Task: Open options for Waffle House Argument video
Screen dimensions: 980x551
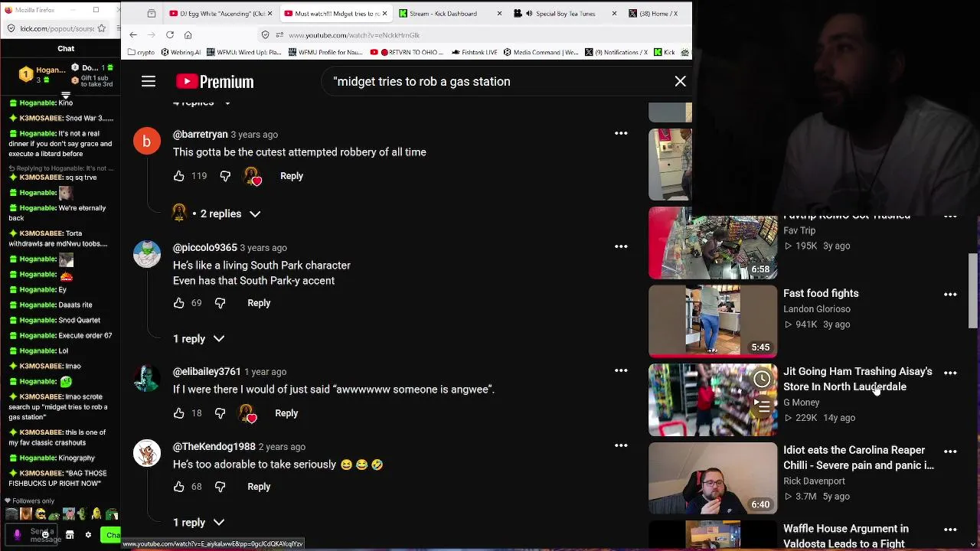Action: 950,530
